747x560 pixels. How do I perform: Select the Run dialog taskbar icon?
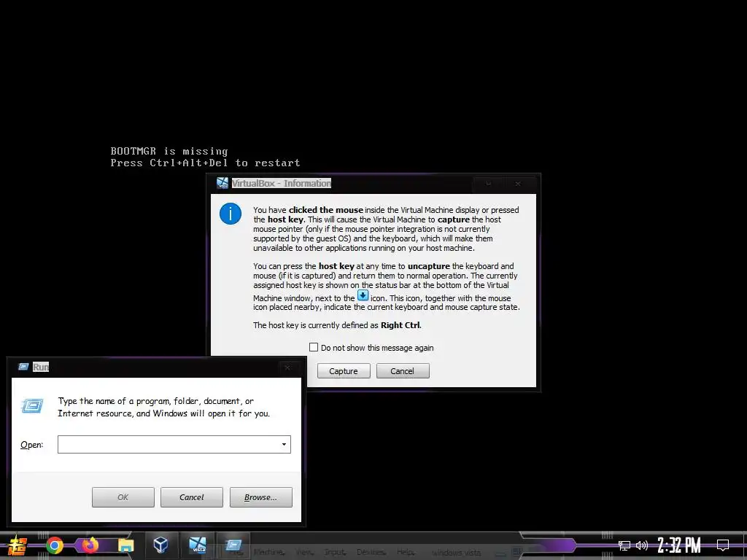pyautogui.click(x=233, y=545)
